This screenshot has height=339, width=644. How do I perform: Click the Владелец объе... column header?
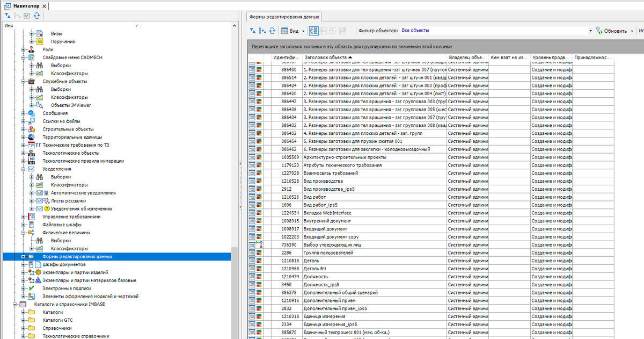[467, 57]
